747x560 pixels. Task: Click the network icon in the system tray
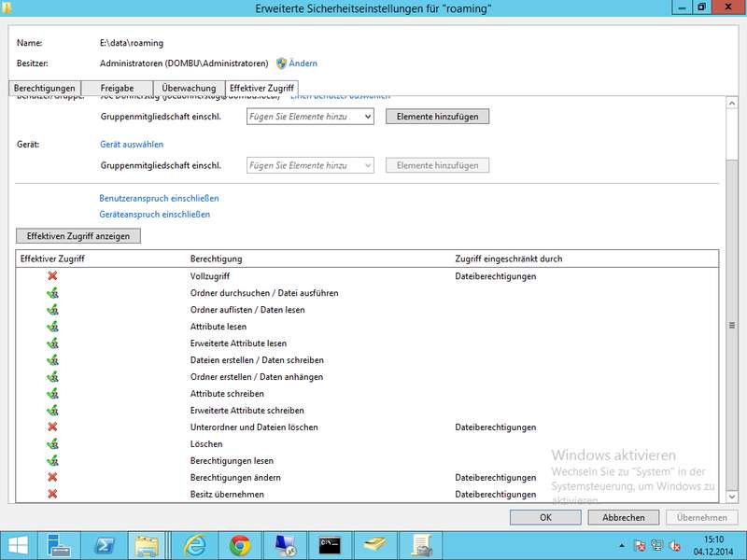[657, 546]
